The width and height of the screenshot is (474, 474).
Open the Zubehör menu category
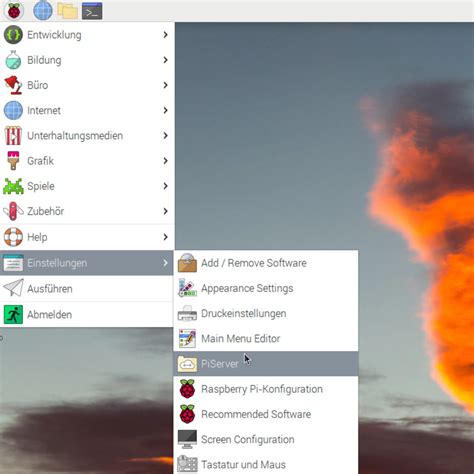click(87, 211)
